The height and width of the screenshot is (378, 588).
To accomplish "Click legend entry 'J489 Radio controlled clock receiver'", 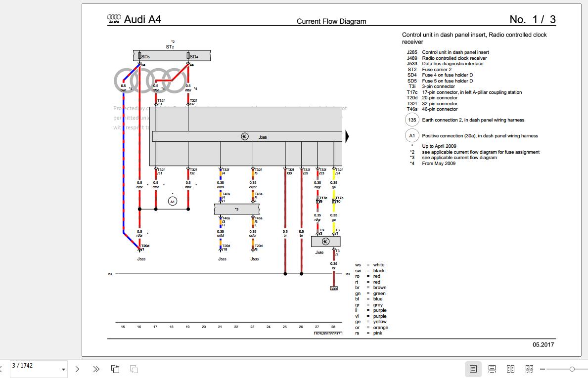I will tap(447, 58).
